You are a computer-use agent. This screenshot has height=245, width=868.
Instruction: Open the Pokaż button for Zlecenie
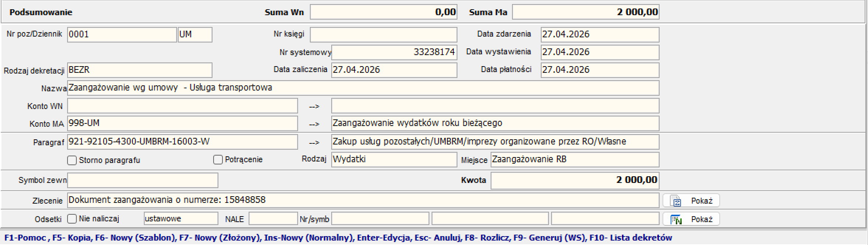point(691,201)
